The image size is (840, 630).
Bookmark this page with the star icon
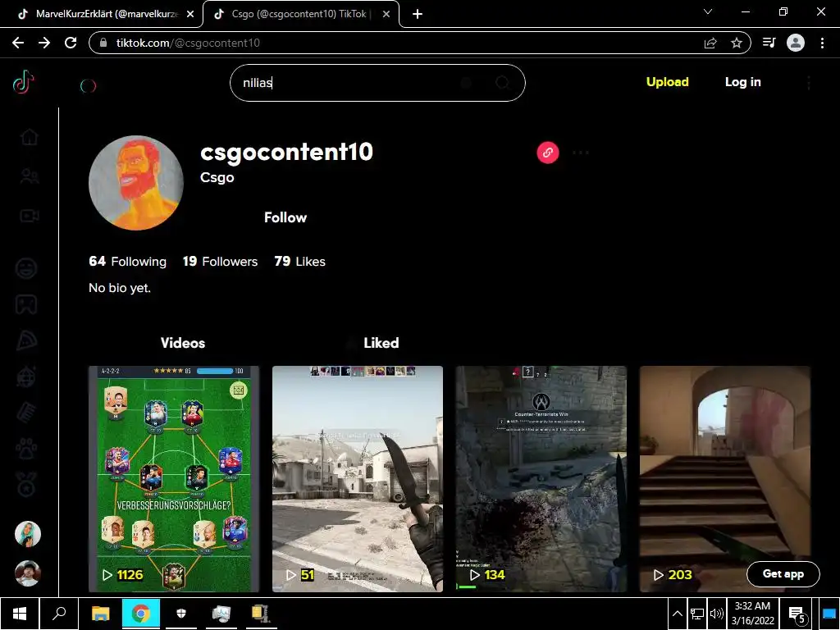pyautogui.click(x=737, y=43)
